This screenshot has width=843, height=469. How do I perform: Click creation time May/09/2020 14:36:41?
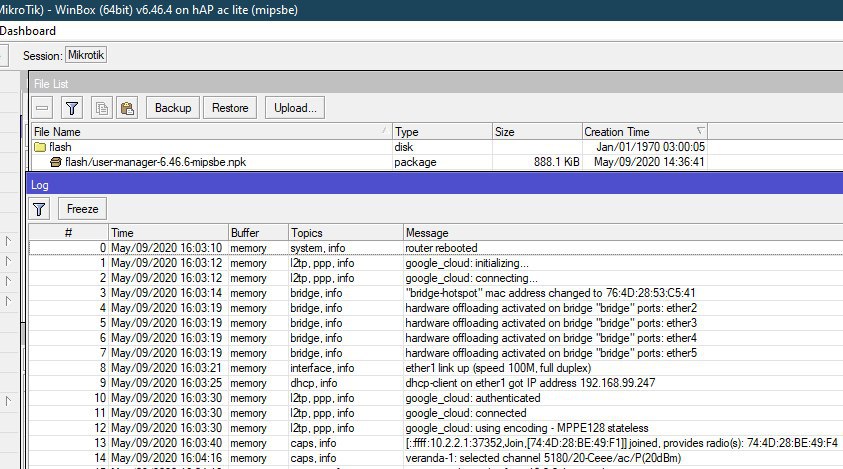tap(649, 162)
